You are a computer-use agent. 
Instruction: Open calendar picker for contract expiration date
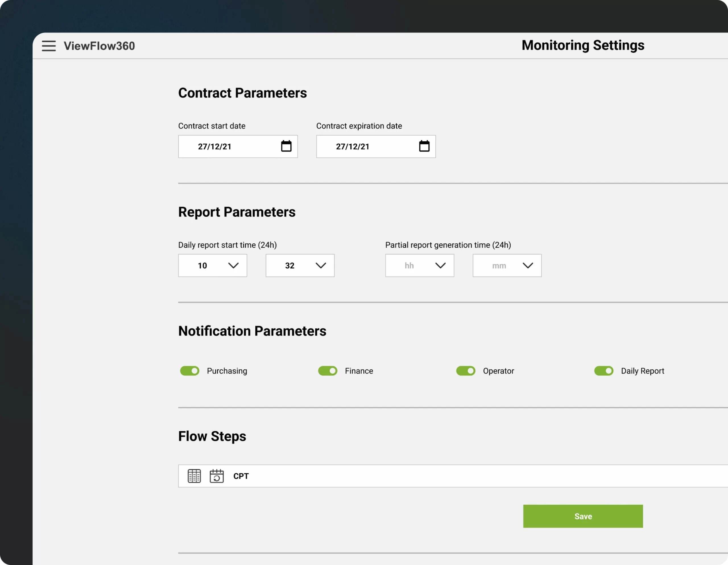(424, 146)
